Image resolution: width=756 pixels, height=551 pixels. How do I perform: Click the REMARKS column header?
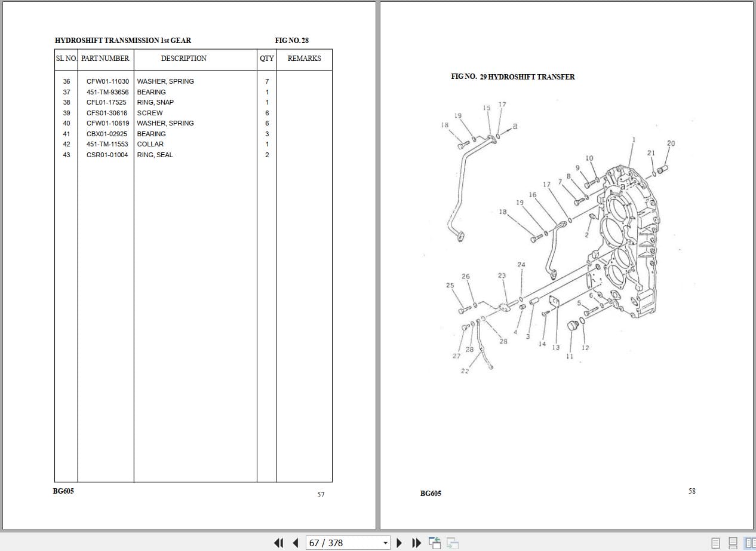click(304, 59)
